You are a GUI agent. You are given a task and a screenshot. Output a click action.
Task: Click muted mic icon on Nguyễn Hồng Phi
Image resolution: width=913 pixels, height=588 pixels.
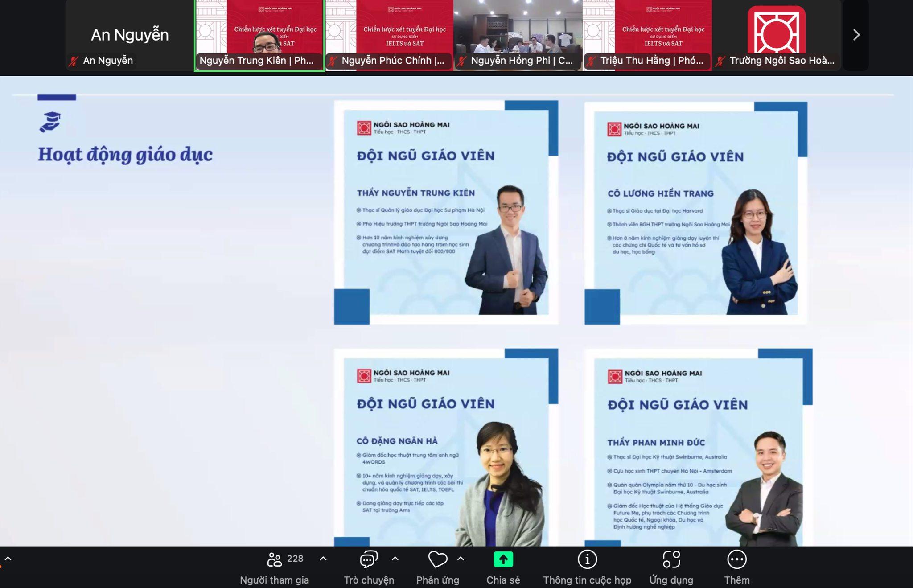point(462,61)
